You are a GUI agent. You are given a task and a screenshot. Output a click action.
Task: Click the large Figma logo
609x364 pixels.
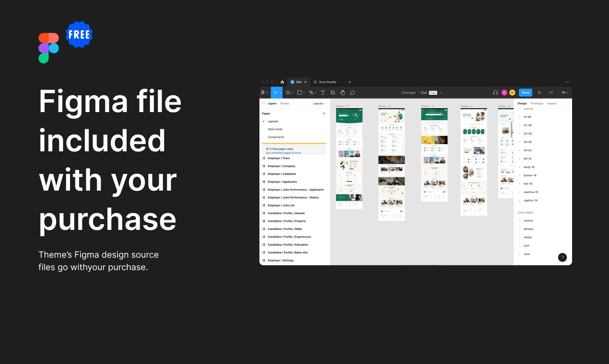[48, 48]
